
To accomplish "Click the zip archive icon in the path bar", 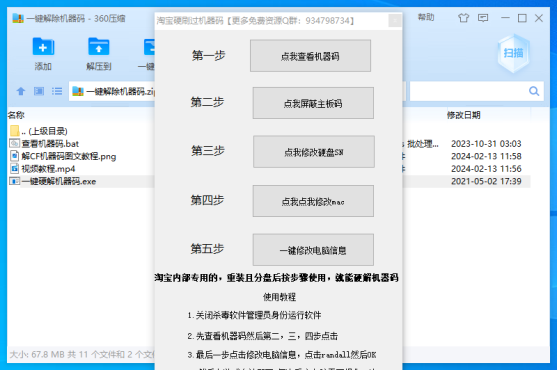I will pos(78,91).
